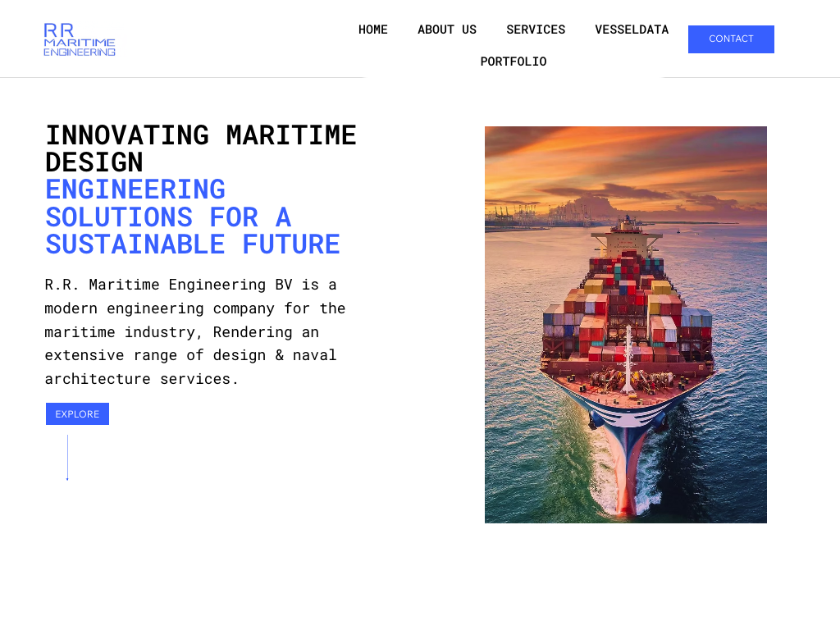
Task: Open the Home menu item
Action: pos(373,30)
